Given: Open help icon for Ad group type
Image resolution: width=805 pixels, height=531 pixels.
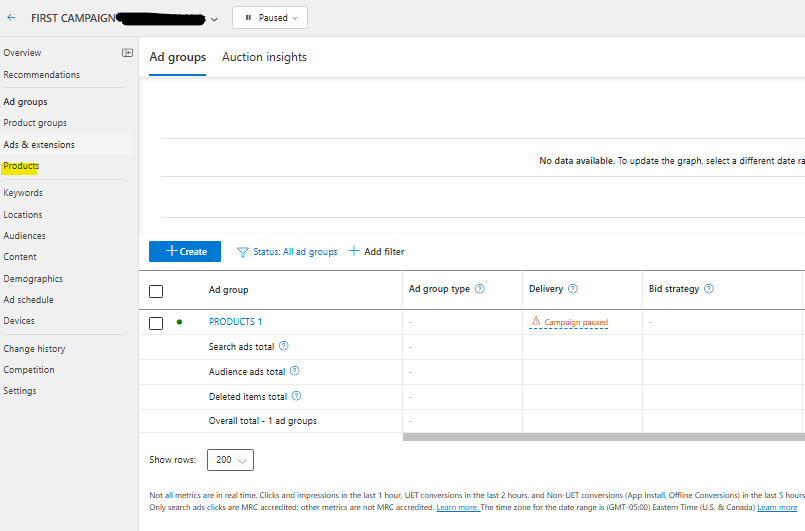Looking at the screenshot, I should click(480, 289).
